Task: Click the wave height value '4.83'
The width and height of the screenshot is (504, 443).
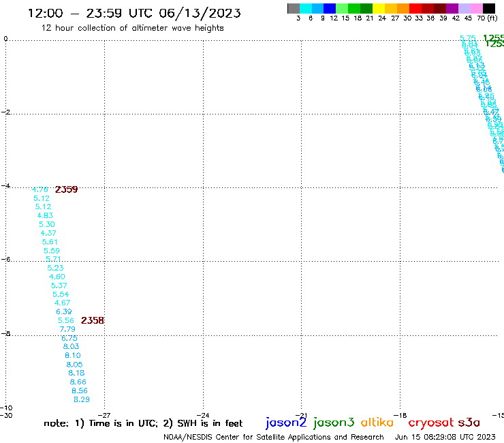Action: (45, 215)
